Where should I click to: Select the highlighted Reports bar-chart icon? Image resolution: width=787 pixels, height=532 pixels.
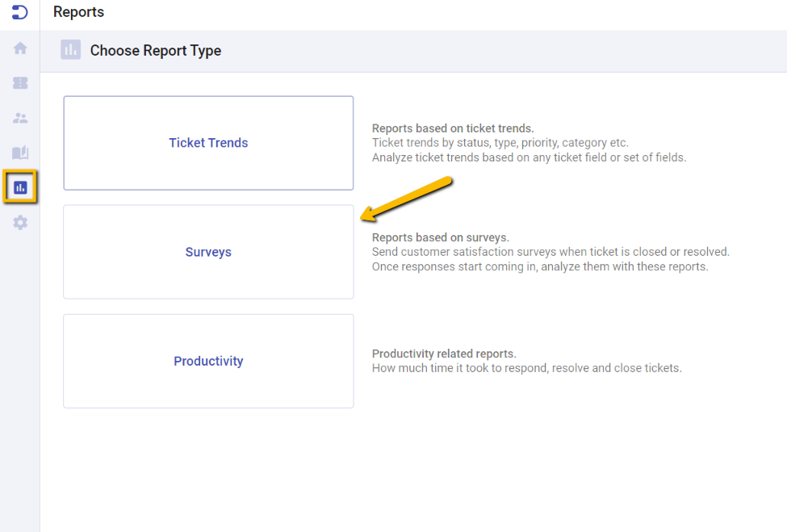[x=19, y=186]
